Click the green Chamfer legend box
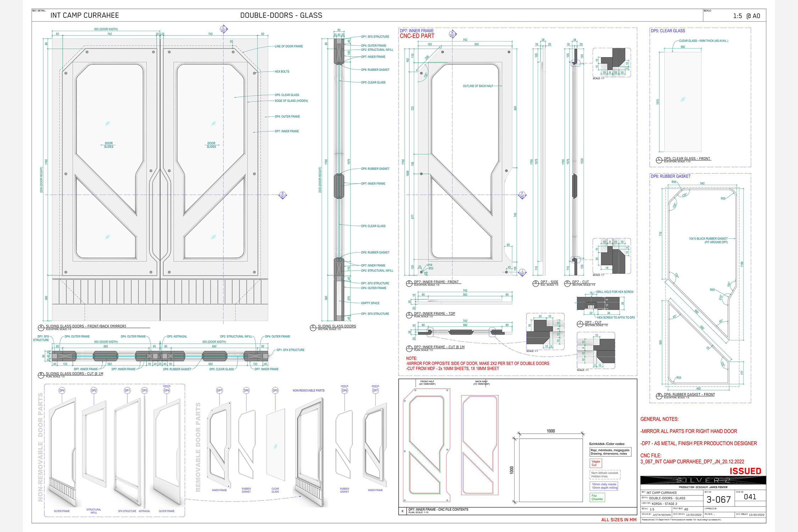 click(x=597, y=497)
